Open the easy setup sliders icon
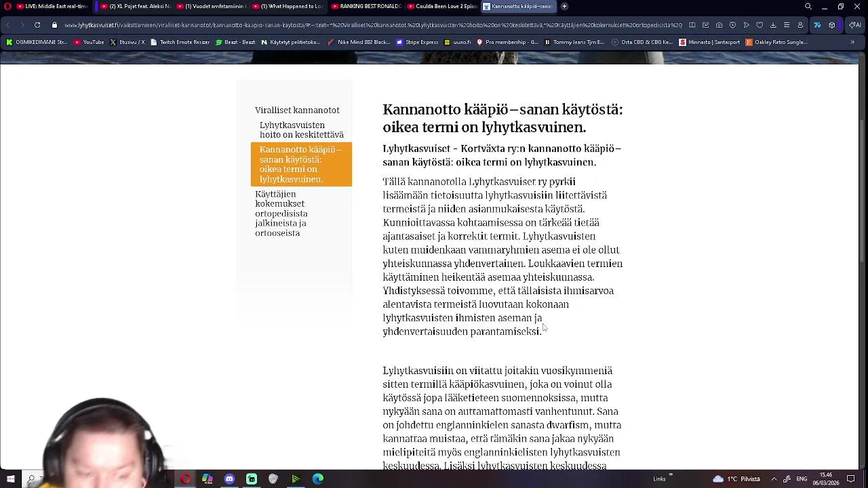 coord(787,25)
